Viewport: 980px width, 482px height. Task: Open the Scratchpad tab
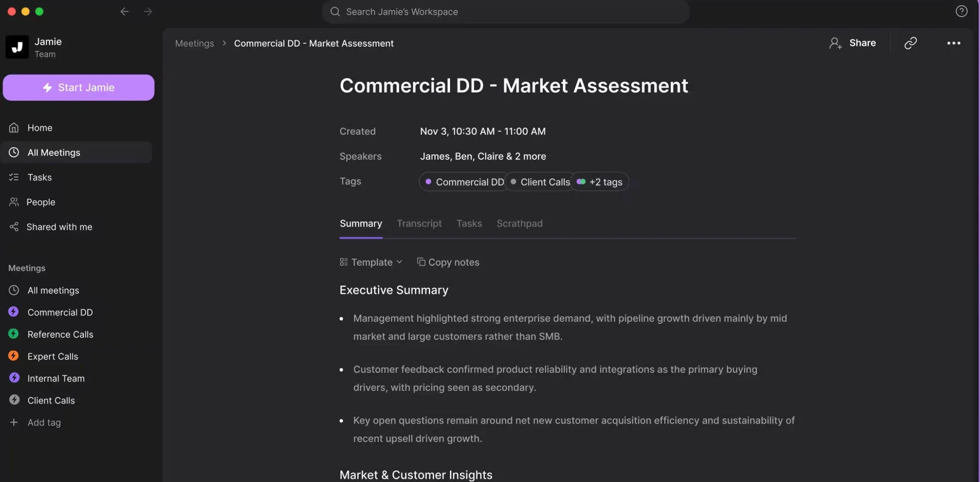pyautogui.click(x=519, y=224)
